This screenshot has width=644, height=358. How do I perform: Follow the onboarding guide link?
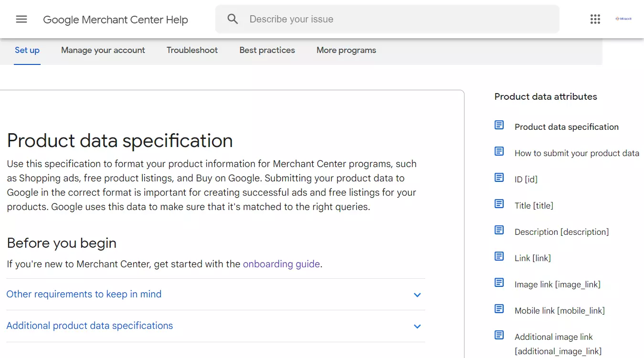coord(282,264)
